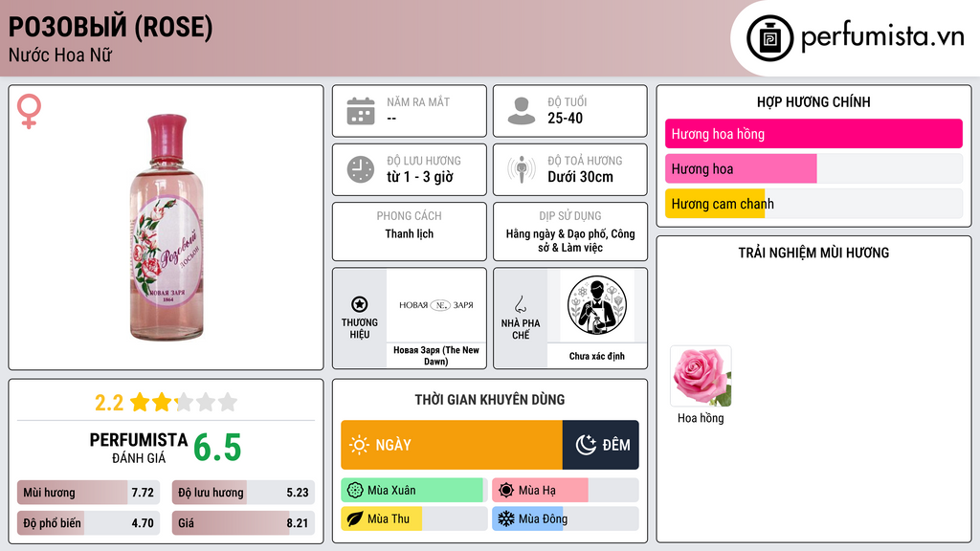Screen dimensions: 980x551
Task: Click the Mùi hương 7.72 score bar
Action: click(88, 493)
